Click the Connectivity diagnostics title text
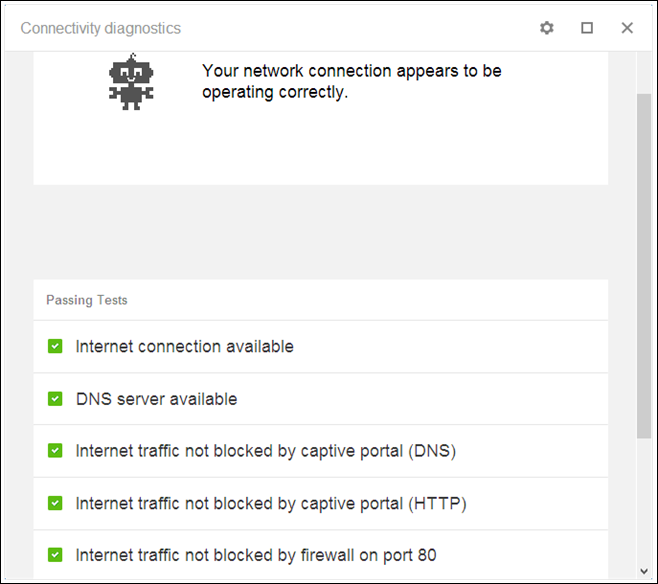Screen dimensions: 658x584 pos(101,28)
